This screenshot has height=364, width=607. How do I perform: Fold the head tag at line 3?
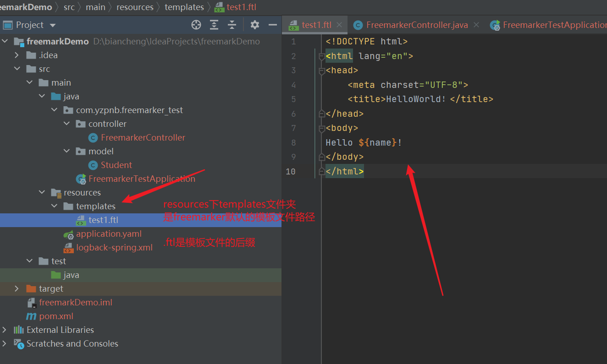[x=322, y=71]
